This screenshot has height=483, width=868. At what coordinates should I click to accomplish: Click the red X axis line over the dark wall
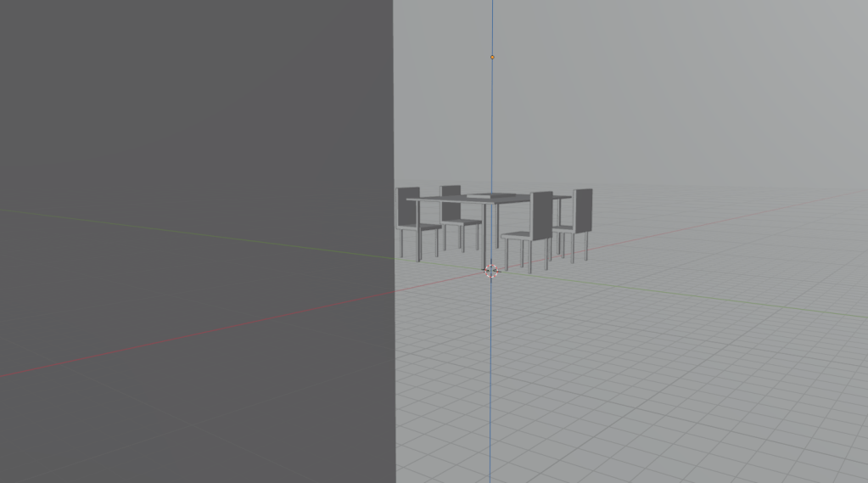click(170, 338)
